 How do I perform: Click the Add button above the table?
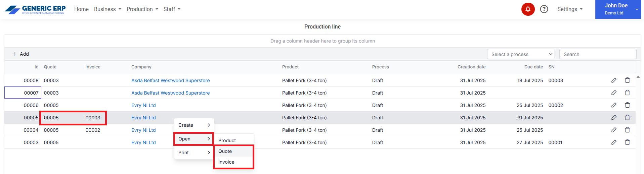[x=20, y=54]
